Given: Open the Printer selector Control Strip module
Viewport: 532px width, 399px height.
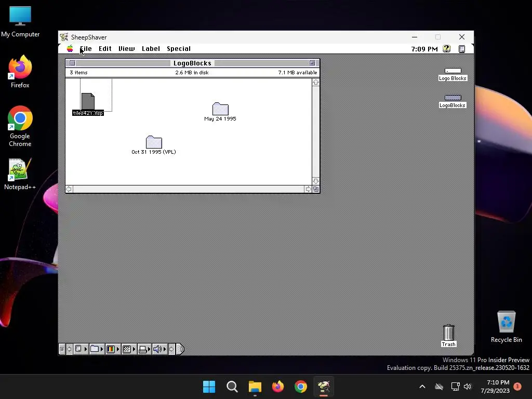Looking at the screenshot, I should [144, 349].
